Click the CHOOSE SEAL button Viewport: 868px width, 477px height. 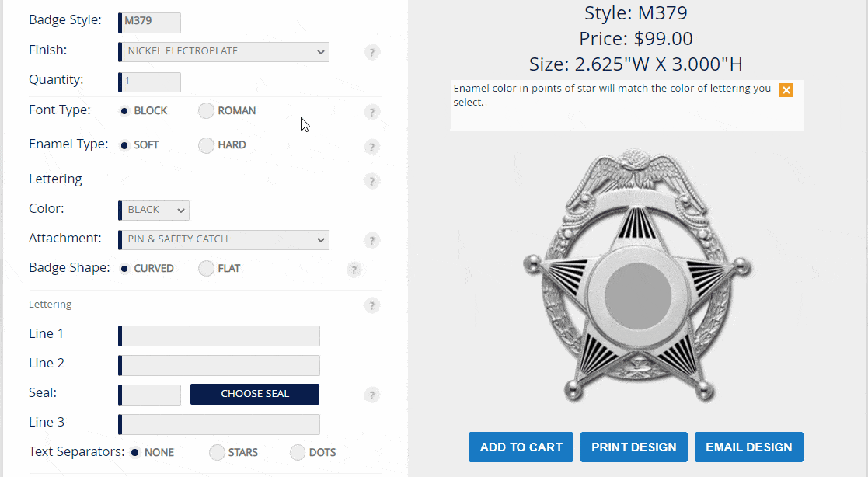tap(255, 394)
